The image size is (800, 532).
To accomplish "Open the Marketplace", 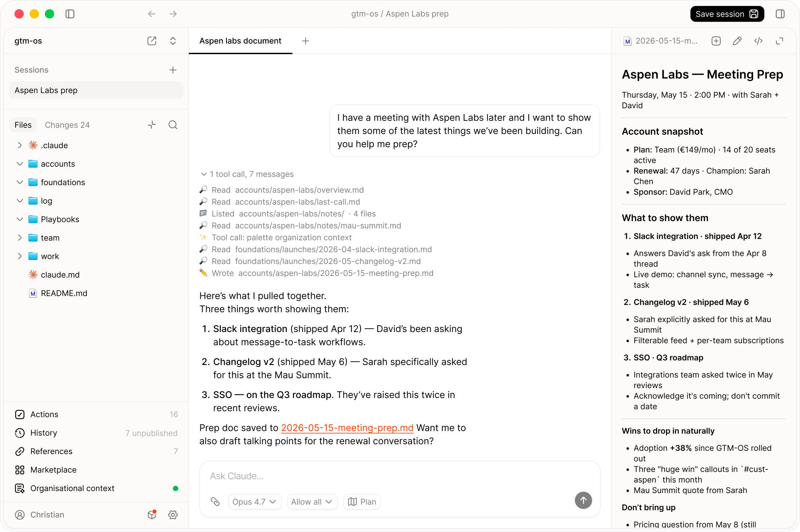I will [x=96, y=470].
